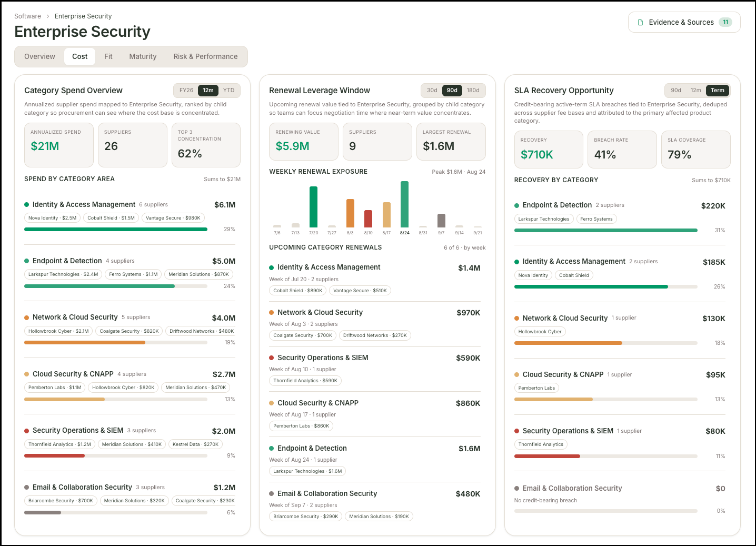Click Nova Identity · $2.5M supplier chip
The width and height of the screenshot is (756, 546).
(x=52, y=218)
